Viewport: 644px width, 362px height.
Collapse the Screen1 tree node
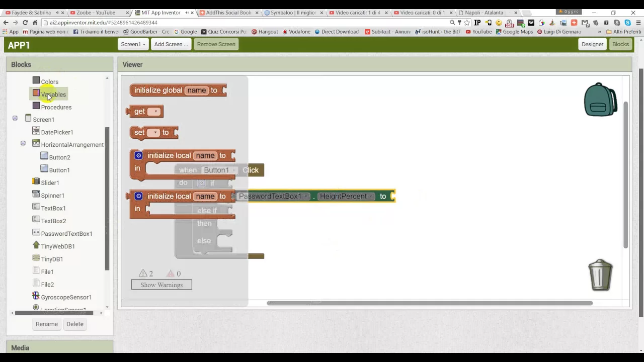point(15,118)
